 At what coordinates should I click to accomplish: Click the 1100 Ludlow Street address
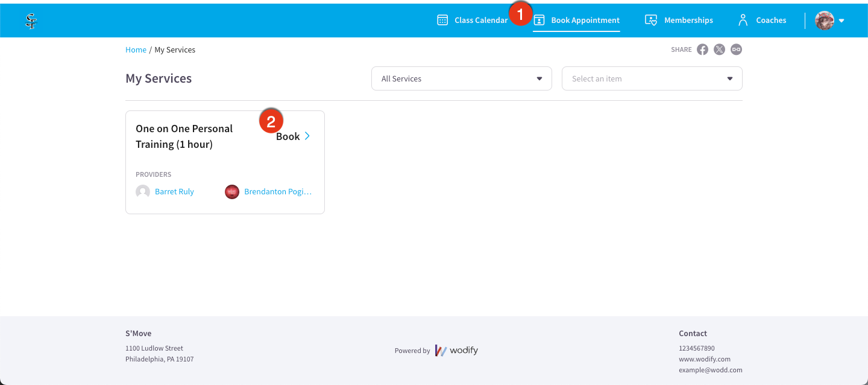click(154, 348)
